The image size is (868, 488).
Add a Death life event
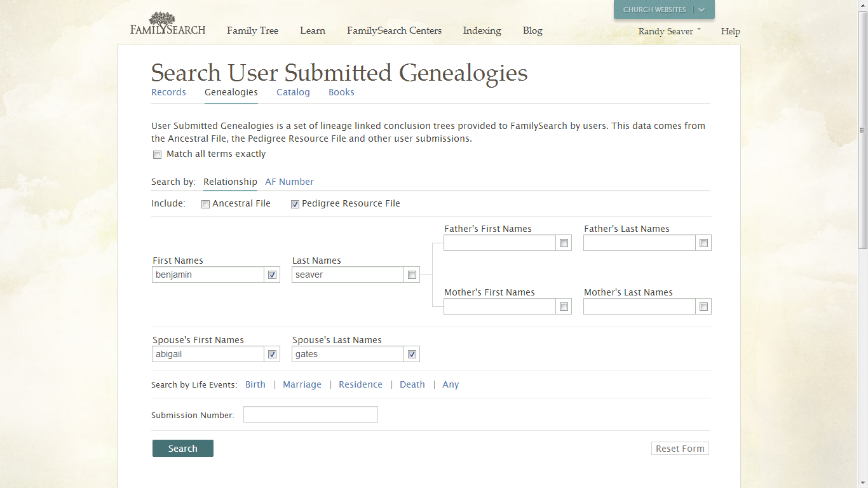coord(412,384)
